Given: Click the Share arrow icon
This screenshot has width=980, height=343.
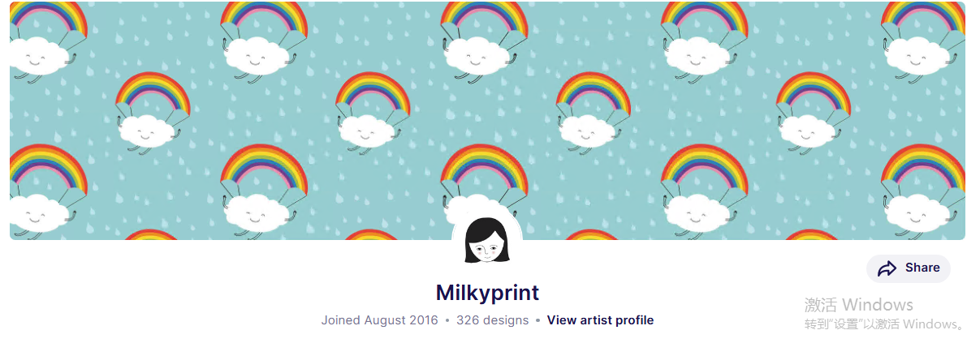Looking at the screenshot, I should 887,268.
